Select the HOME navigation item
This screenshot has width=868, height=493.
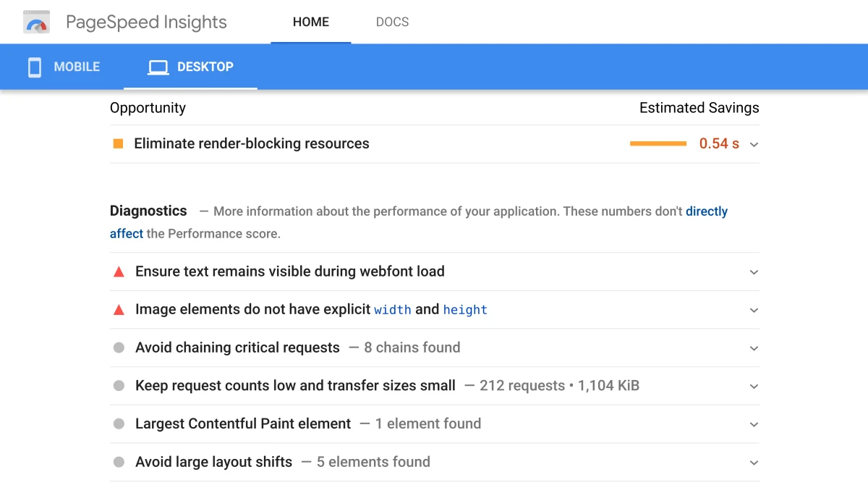(310, 22)
